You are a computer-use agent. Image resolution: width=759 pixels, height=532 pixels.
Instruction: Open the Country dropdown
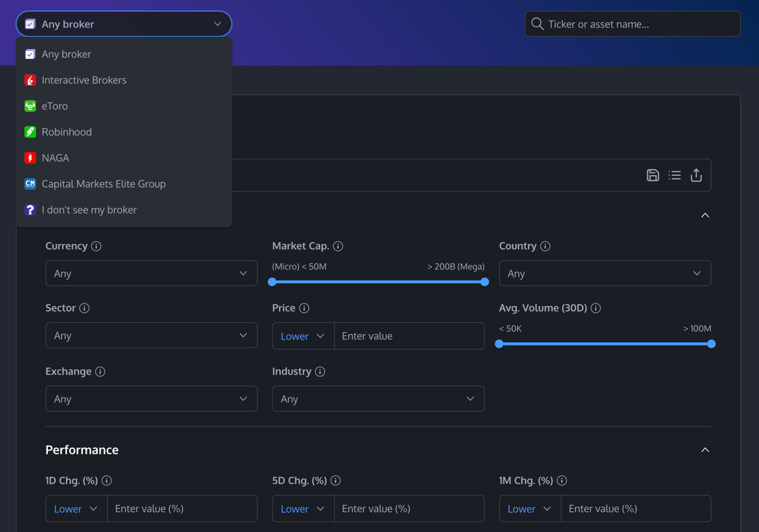[x=604, y=273]
